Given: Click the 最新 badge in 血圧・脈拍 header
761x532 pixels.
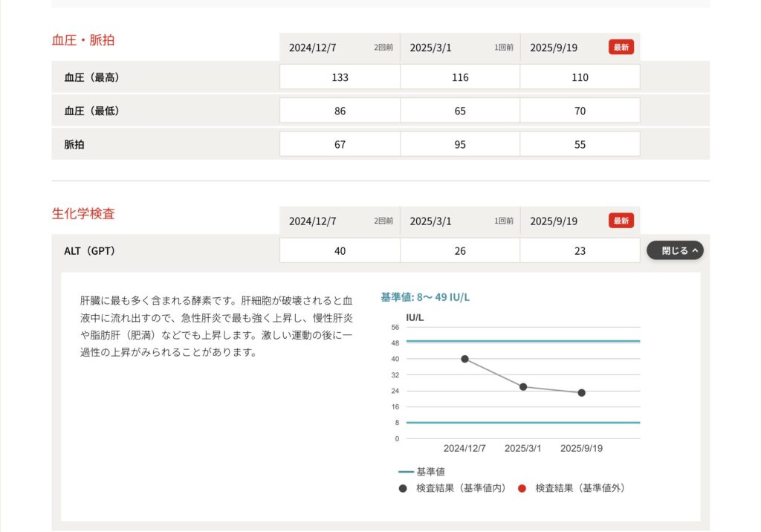Looking at the screenshot, I should pos(621,48).
